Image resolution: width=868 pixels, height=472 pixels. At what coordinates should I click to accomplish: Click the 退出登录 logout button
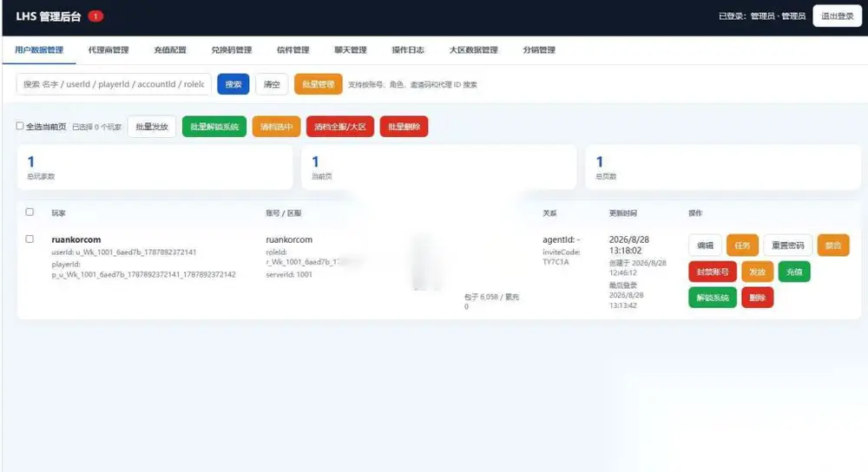click(837, 16)
